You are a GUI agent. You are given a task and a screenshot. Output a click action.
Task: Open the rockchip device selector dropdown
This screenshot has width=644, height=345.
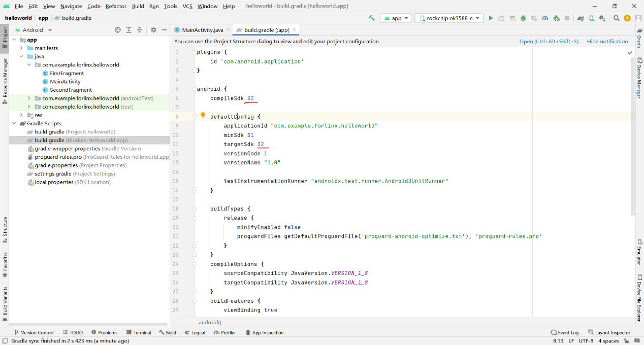pyautogui.click(x=448, y=18)
